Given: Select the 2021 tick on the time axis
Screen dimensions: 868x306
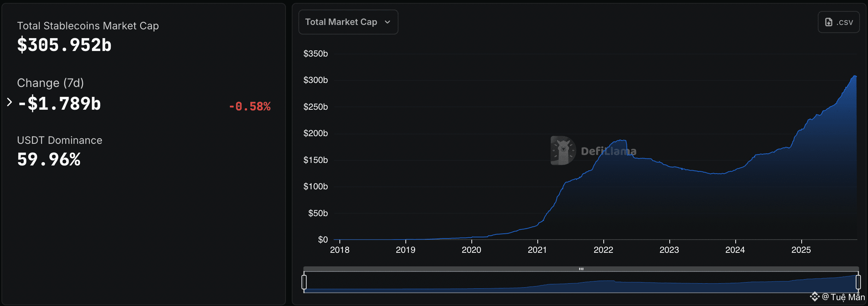Looking at the screenshot, I should click(x=537, y=250).
